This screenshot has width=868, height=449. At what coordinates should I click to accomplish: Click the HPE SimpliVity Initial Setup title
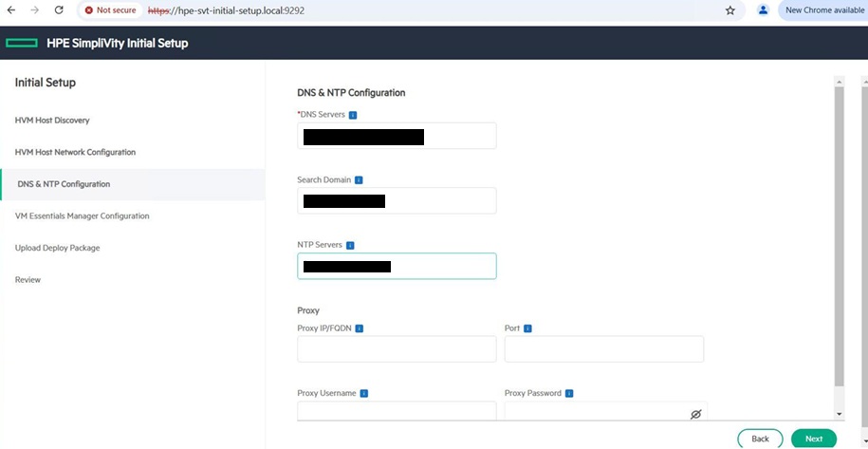point(118,43)
